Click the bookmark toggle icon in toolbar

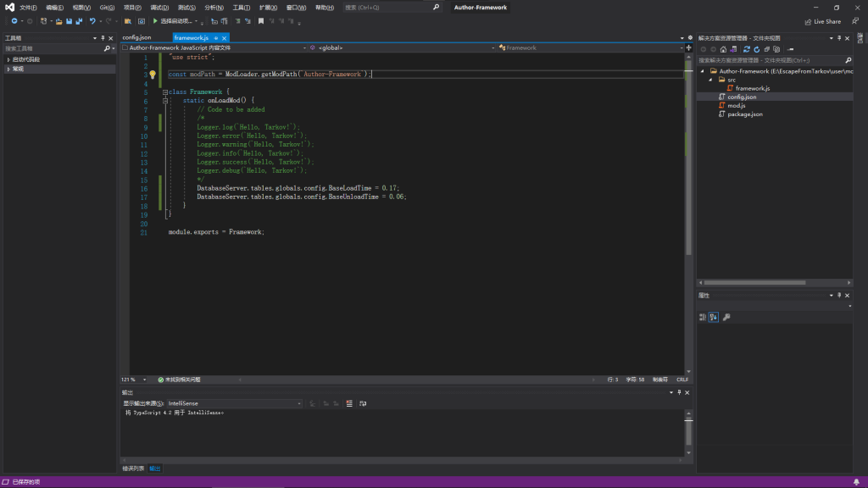(261, 21)
